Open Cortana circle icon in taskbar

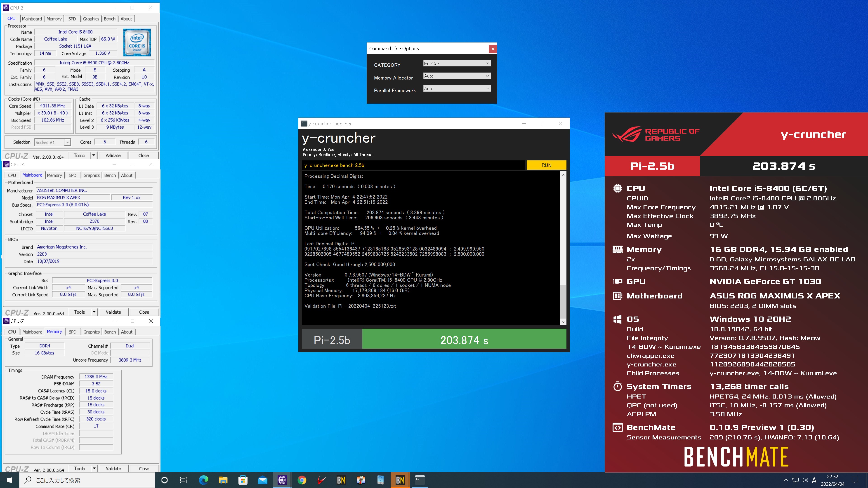coord(164,480)
